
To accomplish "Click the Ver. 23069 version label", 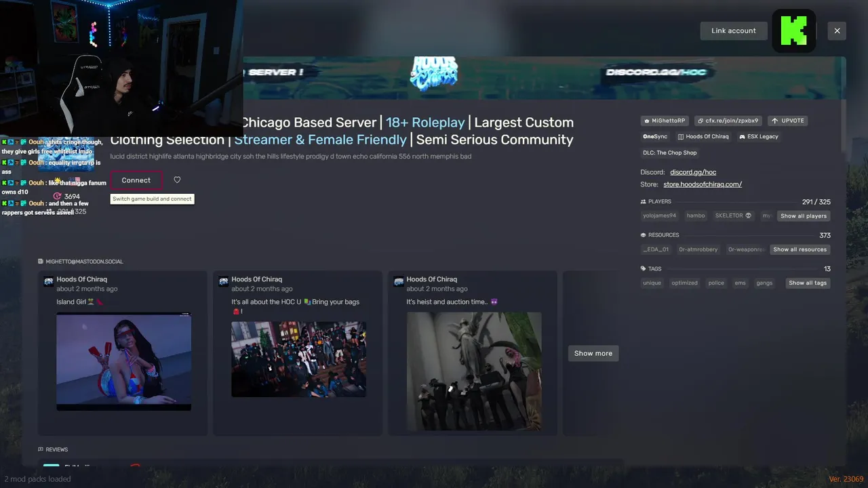I will [x=846, y=479].
